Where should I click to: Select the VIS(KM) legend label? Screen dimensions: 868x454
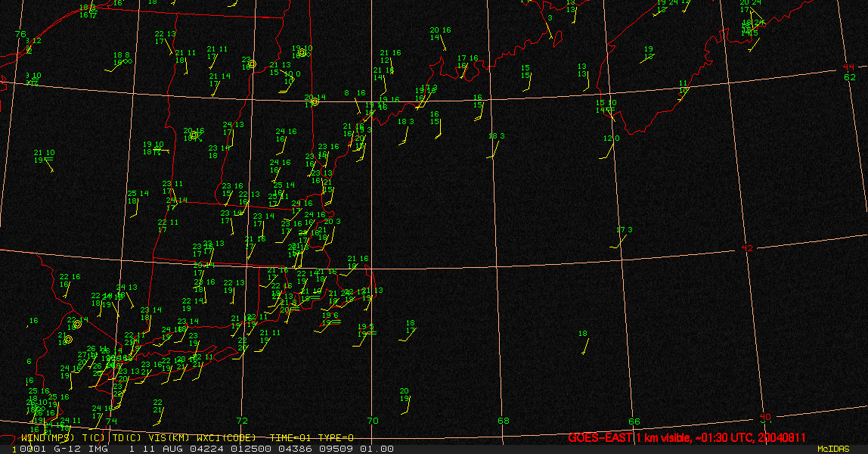[169, 438]
